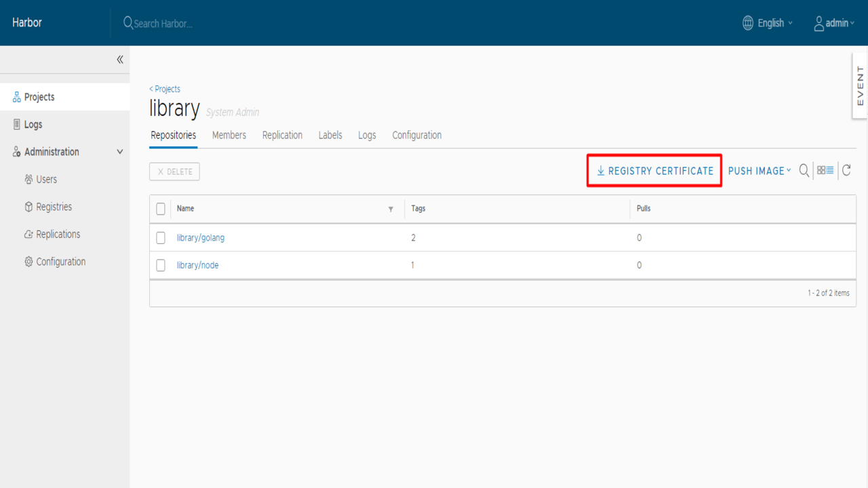
Task: Collapse the Administration section
Action: [120, 152]
